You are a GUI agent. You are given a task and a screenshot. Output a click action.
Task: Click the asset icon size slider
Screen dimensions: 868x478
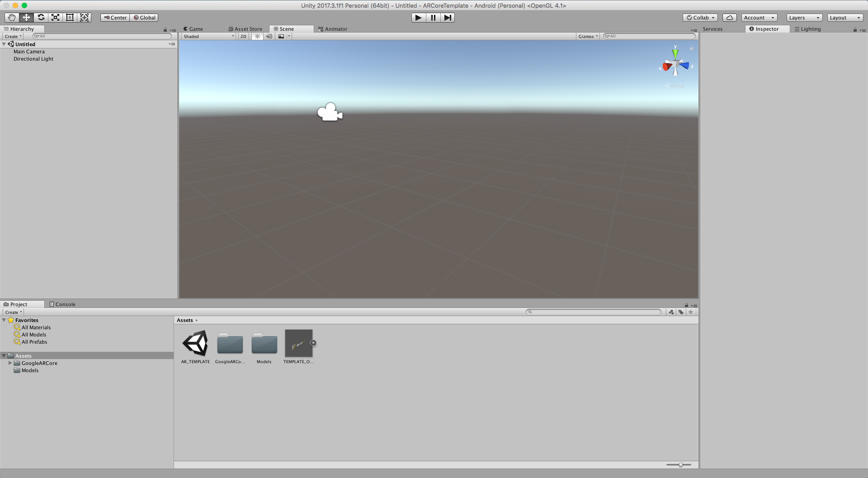pyautogui.click(x=680, y=465)
